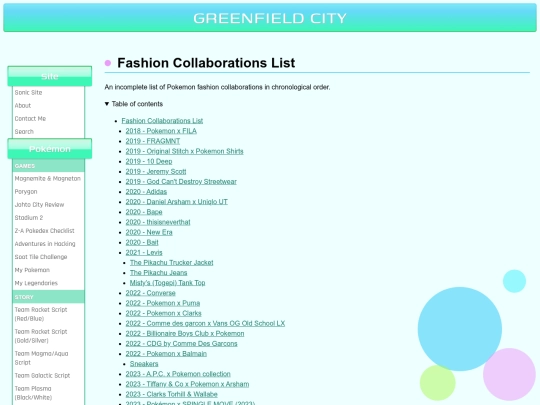Open Team Rocket Script (Red/Blue)
This screenshot has width=540, height=405.
(41, 314)
